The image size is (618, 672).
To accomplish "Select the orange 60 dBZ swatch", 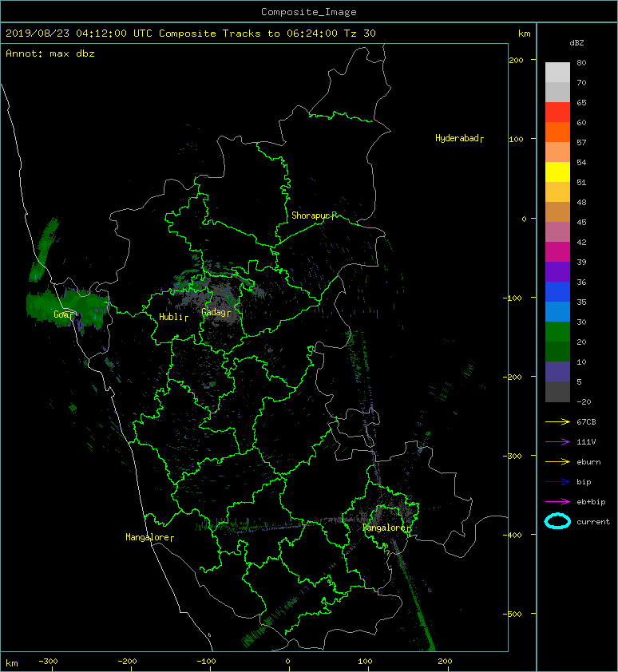I will pyautogui.click(x=557, y=132).
